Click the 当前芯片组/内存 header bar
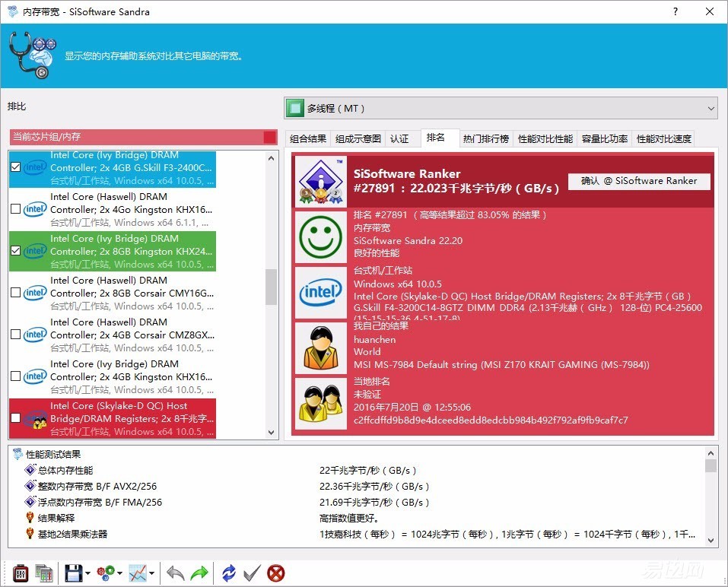The width and height of the screenshot is (728, 587). tap(144, 137)
